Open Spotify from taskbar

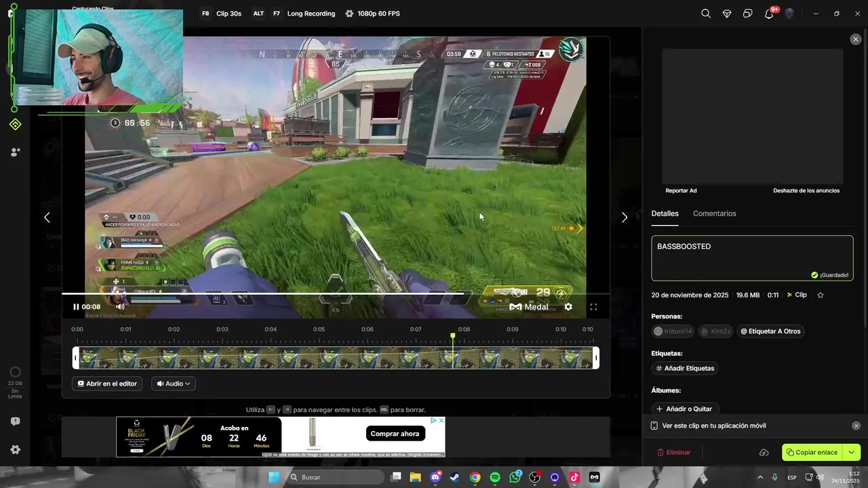coord(495,477)
